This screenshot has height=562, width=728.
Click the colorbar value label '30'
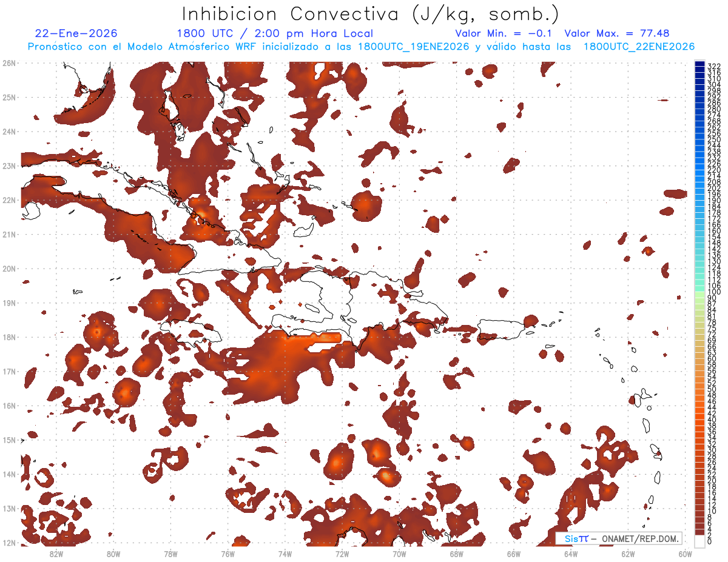click(712, 450)
